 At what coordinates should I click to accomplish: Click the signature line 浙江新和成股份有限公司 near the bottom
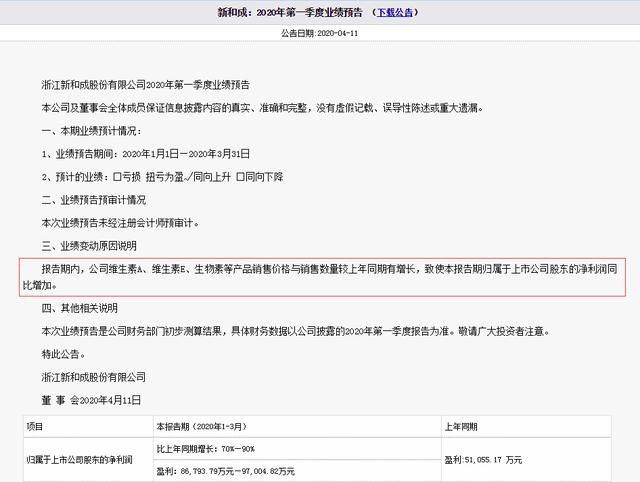(93, 377)
